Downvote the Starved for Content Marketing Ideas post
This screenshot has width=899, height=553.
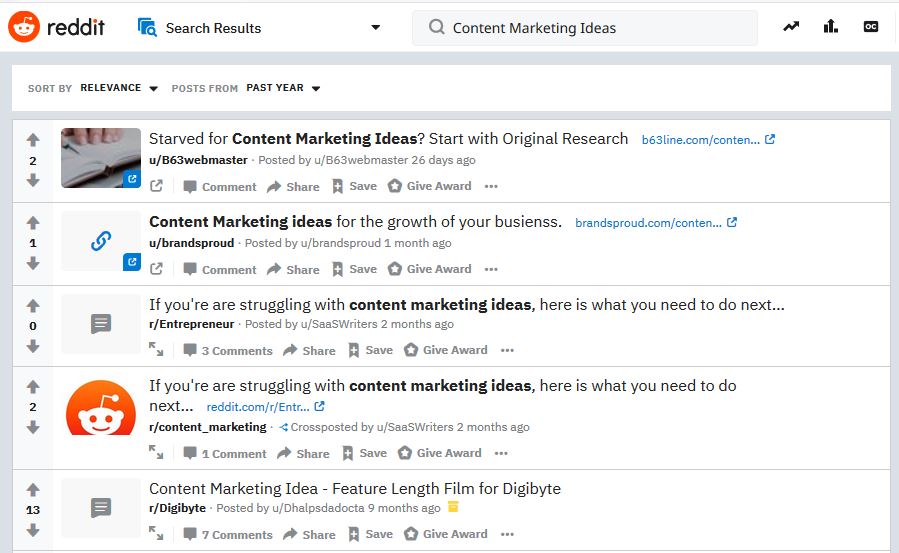coord(33,181)
